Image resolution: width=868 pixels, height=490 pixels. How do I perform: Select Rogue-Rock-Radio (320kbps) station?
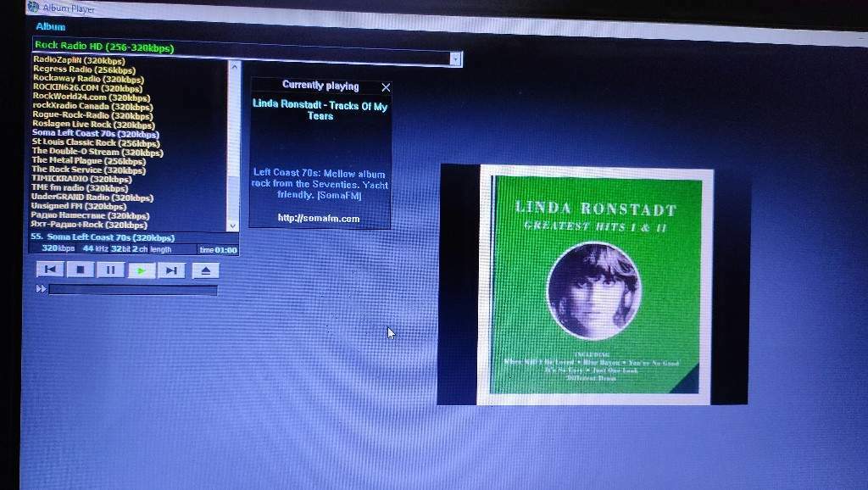pyautogui.click(x=92, y=115)
